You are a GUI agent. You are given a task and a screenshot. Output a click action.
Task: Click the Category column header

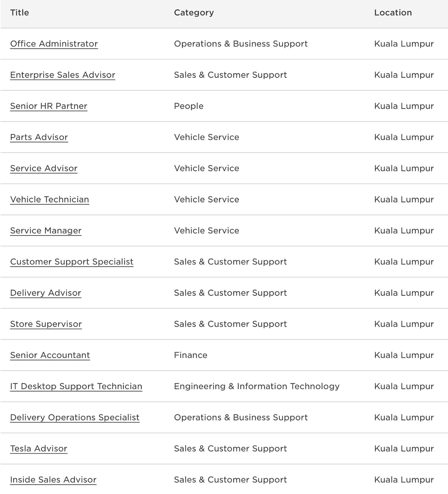click(194, 13)
